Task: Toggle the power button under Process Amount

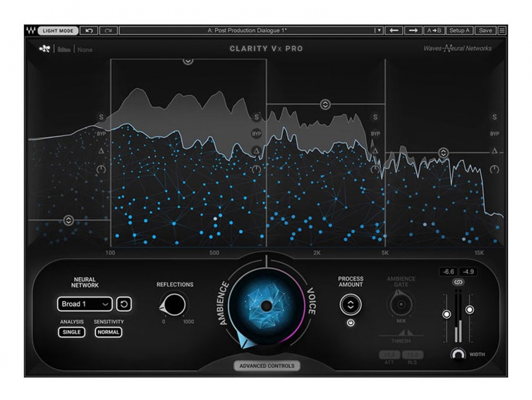Action: point(351,323)
